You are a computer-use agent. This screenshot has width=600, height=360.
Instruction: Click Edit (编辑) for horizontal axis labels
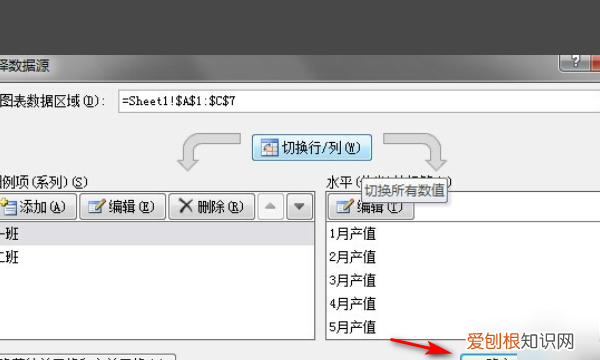click(370, 207)
